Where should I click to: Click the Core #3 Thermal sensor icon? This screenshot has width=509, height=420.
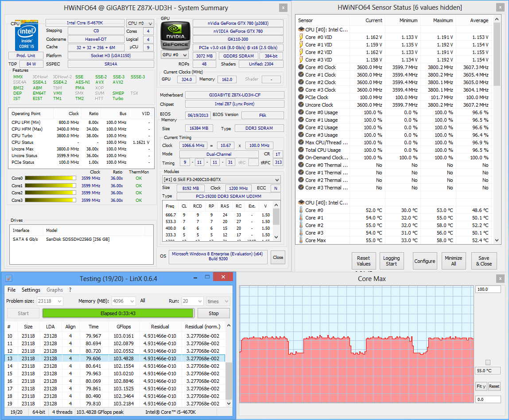(301, 188)
